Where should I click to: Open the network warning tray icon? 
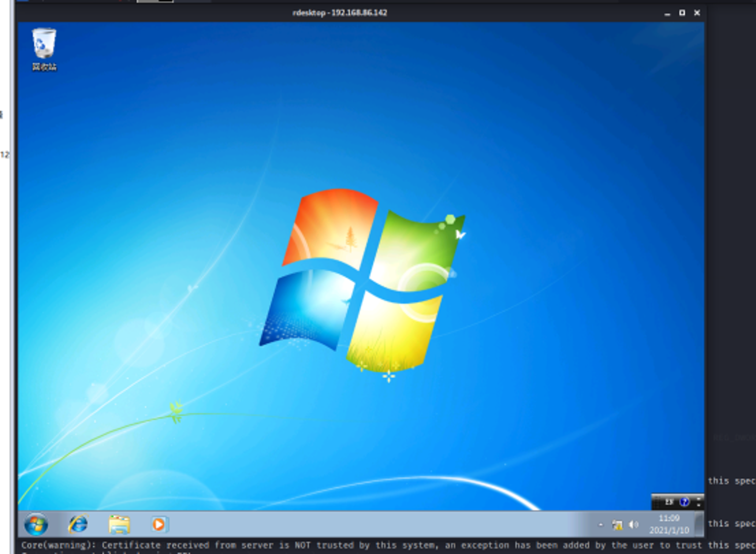tap(617, 525)
